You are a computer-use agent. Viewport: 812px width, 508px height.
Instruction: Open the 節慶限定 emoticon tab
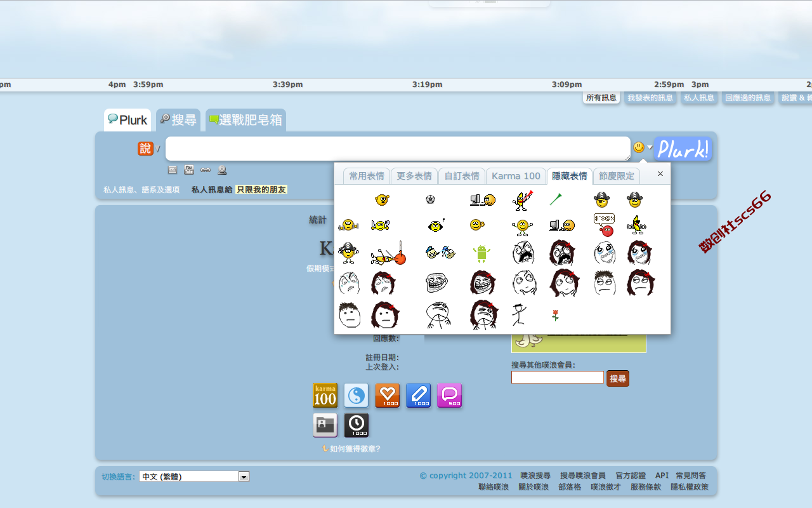click(x=617, y=176)
